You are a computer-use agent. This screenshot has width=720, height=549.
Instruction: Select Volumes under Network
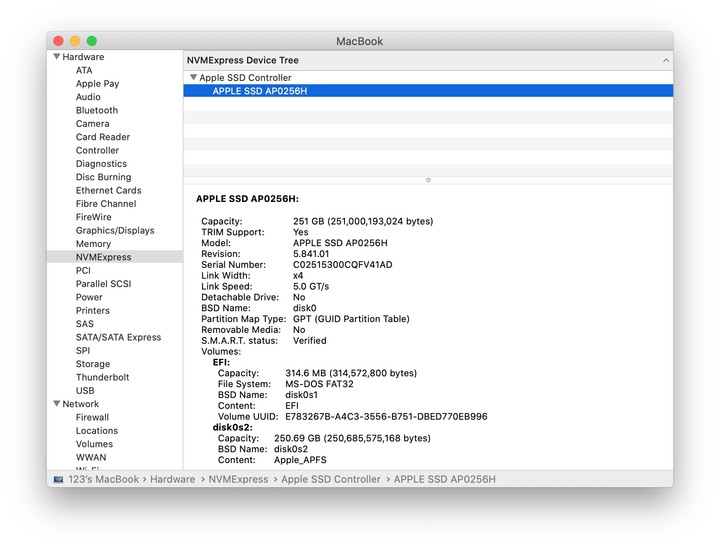click(x=94, y=444)
